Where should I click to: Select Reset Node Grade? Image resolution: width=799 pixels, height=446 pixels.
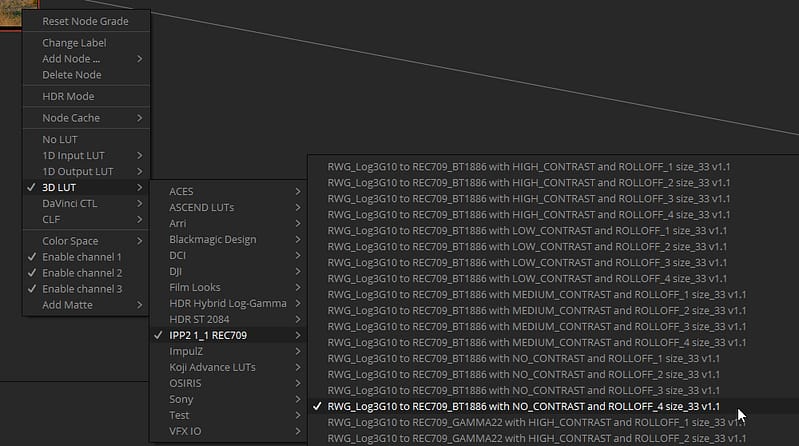pos(86,21)
